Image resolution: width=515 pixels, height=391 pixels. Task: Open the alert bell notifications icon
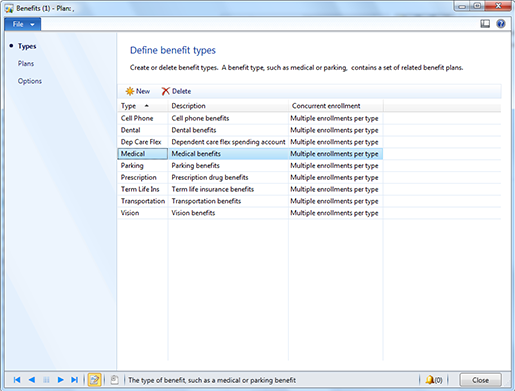pos(434,380)
